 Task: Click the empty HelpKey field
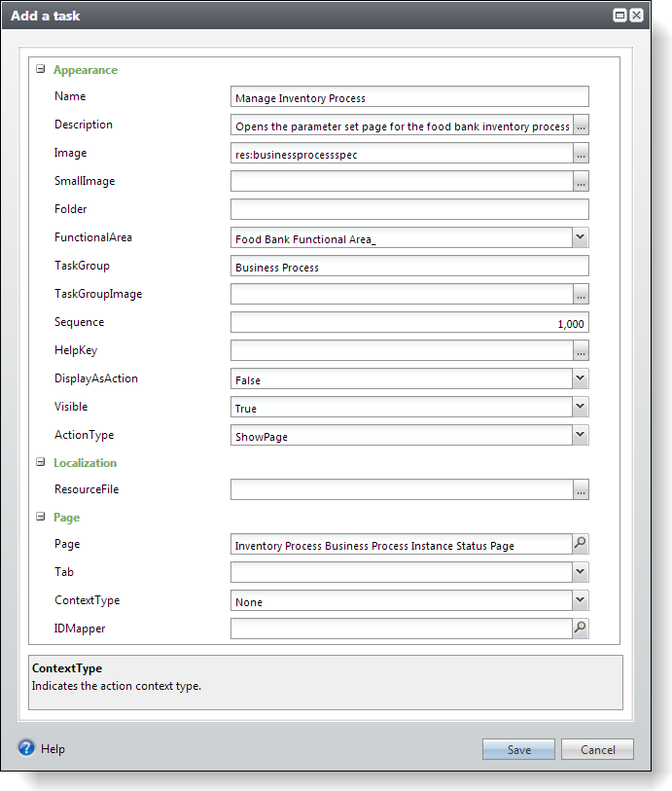point(402,351)
